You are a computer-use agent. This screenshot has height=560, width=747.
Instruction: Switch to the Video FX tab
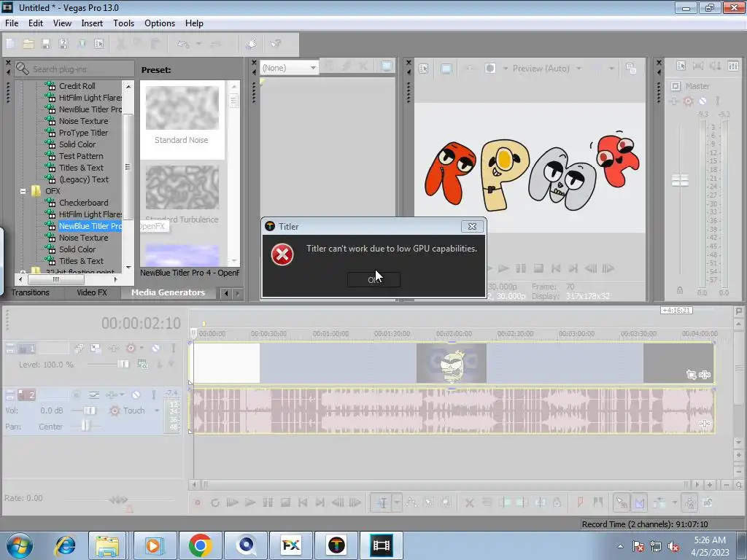click(91, 292)
